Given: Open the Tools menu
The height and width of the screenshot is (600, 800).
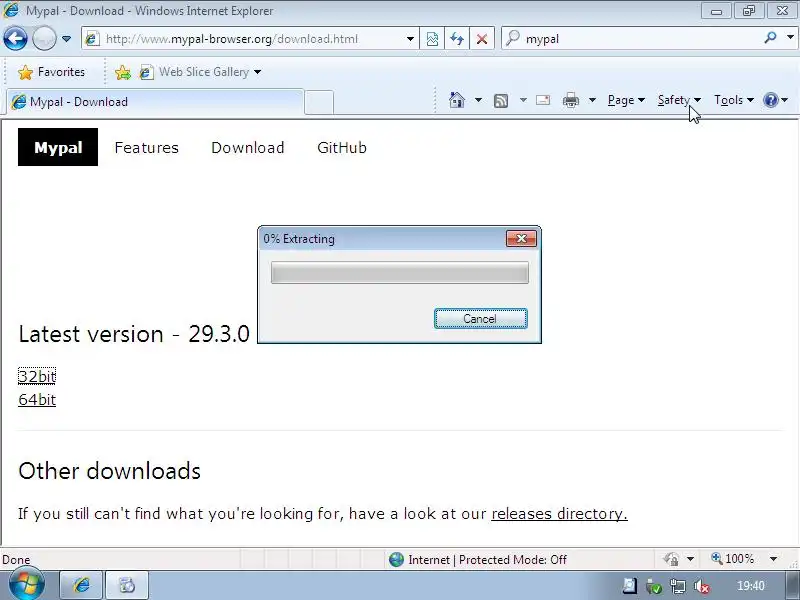Looking at the screenshot, I should pos(734,101).
